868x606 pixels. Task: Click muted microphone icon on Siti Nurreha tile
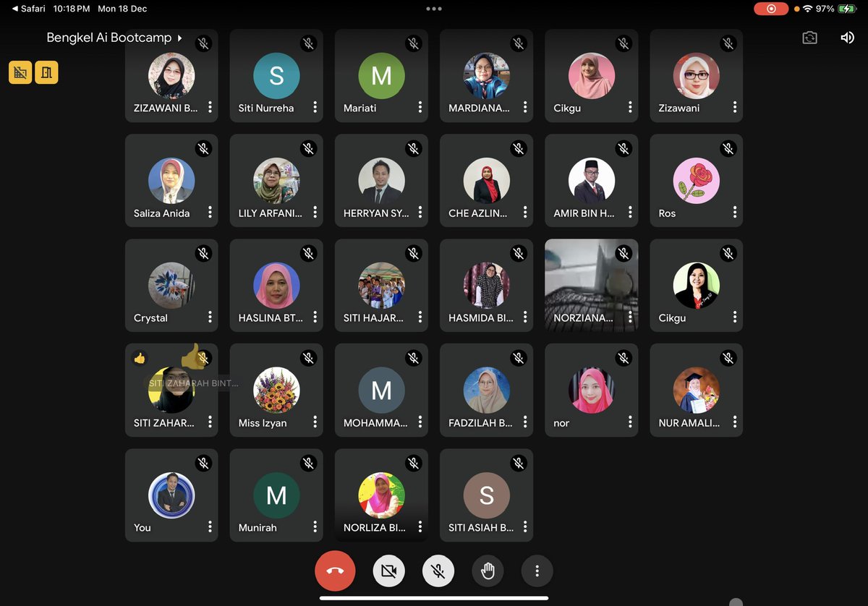click(309, 44)
